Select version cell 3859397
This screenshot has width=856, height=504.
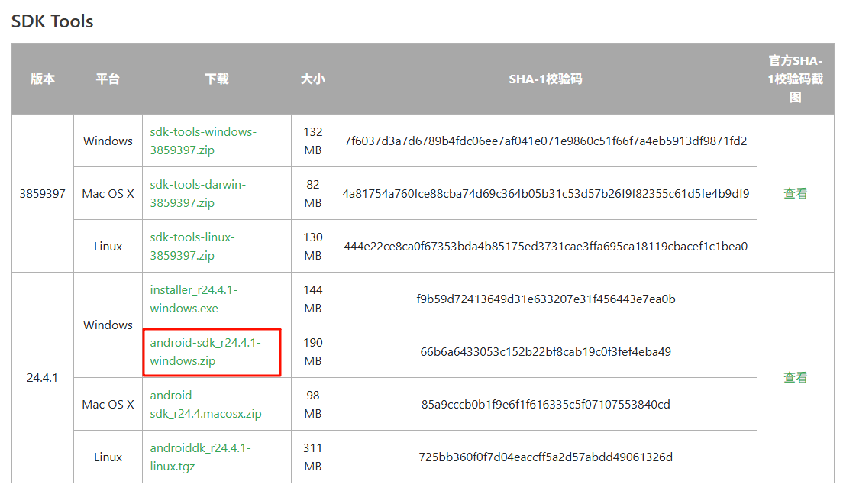coord(42,193)
